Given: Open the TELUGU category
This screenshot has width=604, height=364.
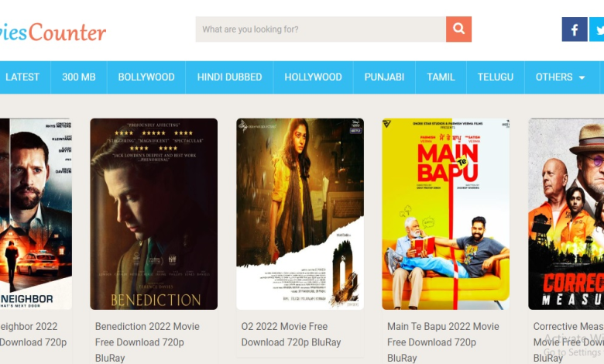Looking at the screenshot, I should pyautogui.click(x=495, y=77).
